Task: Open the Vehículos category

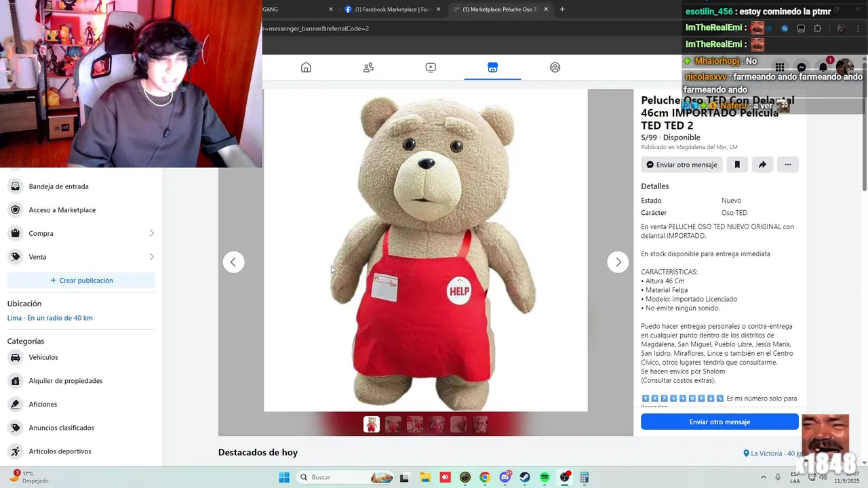Action: pos(81,357)
